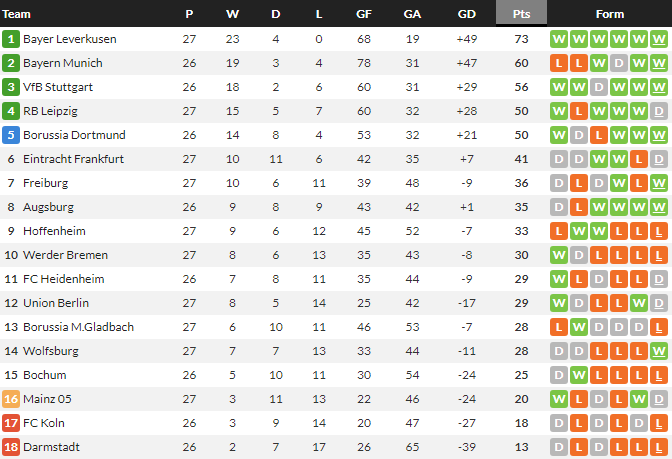Click Bayer Leverkusen's green position 1 badge
The width and height of the screenshot is (672, 459).
click(x=11, y=39)
